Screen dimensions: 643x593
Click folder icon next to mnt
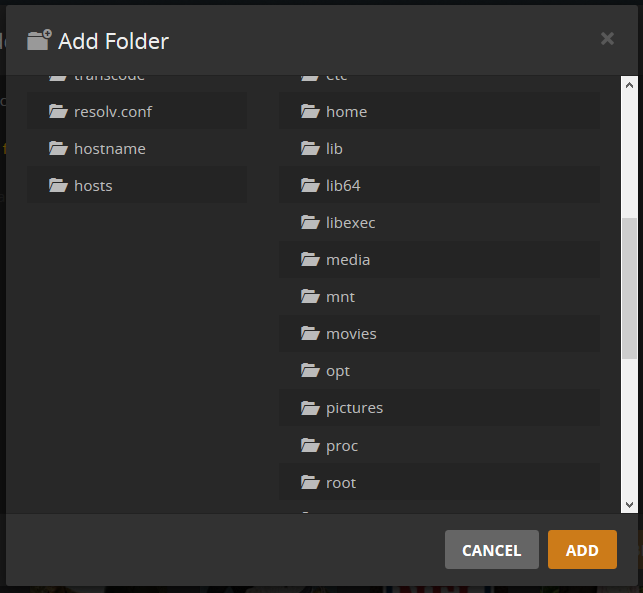point(310,296)
